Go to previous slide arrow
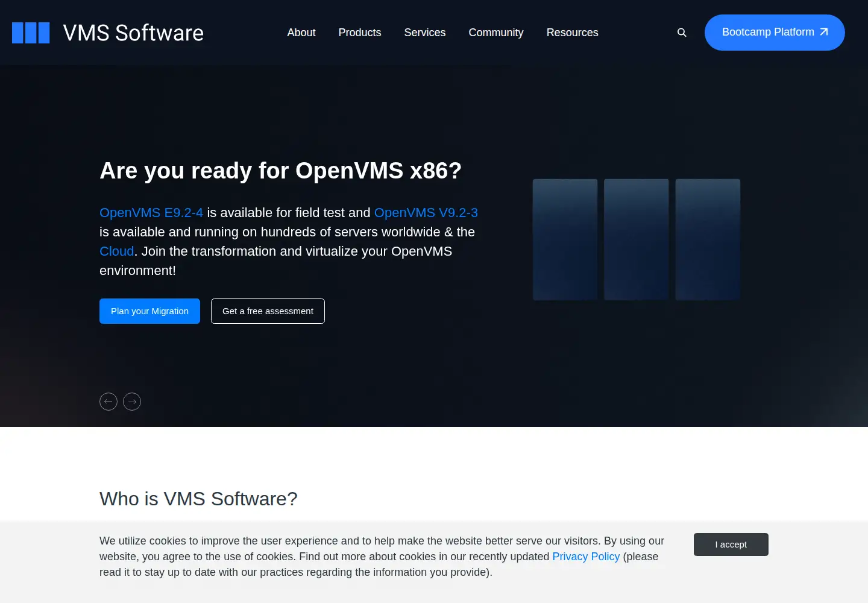Screen dimensions: 868x603 [108, 402]
